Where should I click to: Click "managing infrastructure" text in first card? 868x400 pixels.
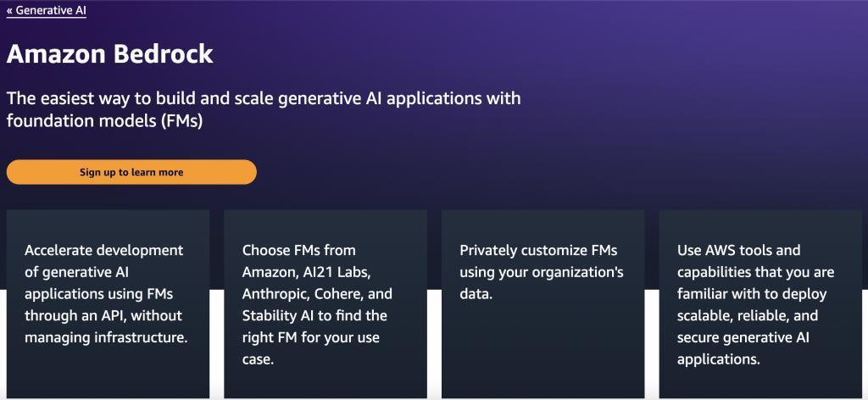(105, 338)
